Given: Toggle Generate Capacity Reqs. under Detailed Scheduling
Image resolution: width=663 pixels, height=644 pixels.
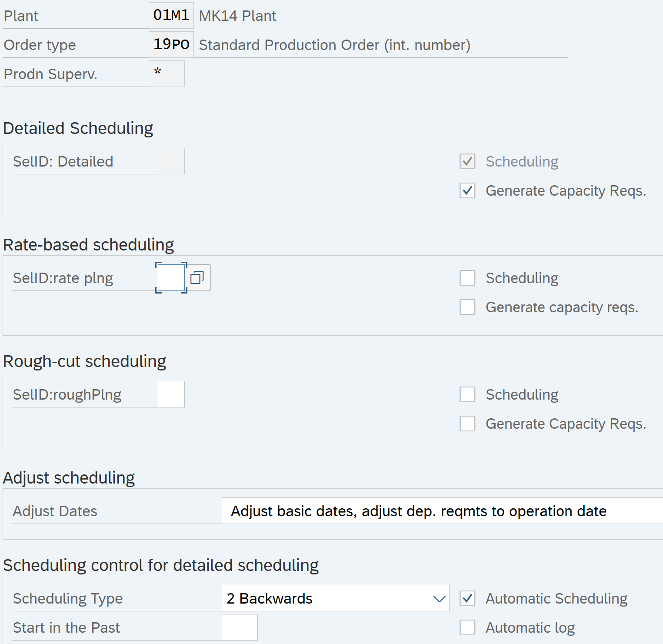Looking at the screenshot, I should coord(467,190).
